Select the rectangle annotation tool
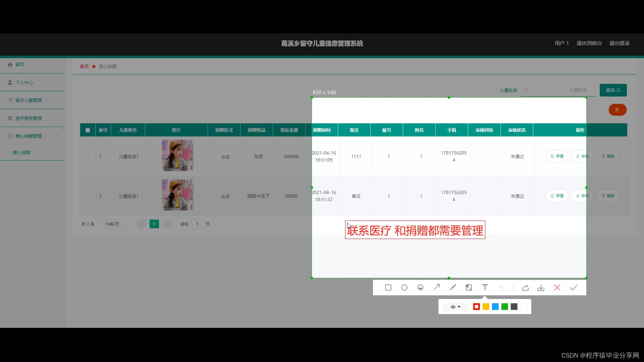The image size is (644, 362). click(x=388, y=288)
